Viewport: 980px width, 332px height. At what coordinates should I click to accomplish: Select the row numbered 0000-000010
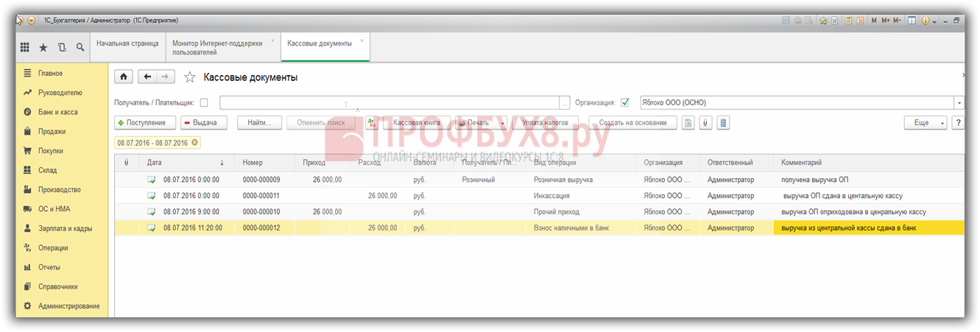click(539, 212)
